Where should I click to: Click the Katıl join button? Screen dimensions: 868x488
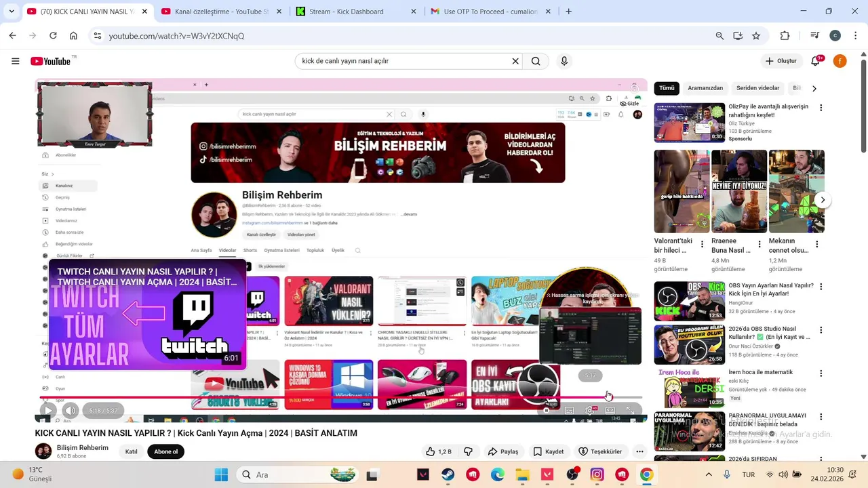click(x=132, y=451)
